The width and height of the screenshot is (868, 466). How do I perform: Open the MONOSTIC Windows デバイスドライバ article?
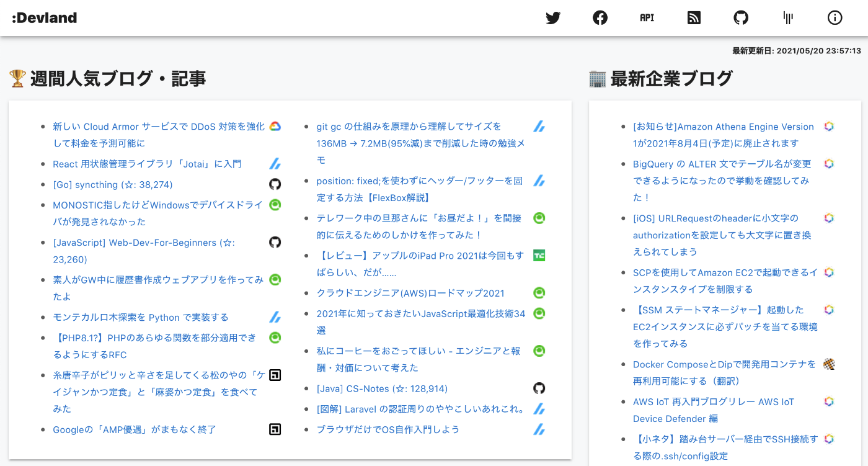tap(158, 213)
